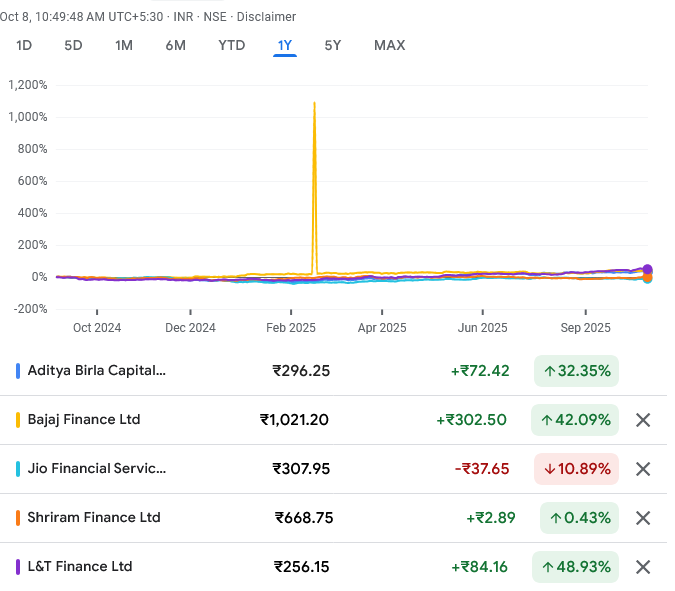The image size is (675, 591).
Task: Click the orange endpoint dot on chart
Action: point(647,277)
